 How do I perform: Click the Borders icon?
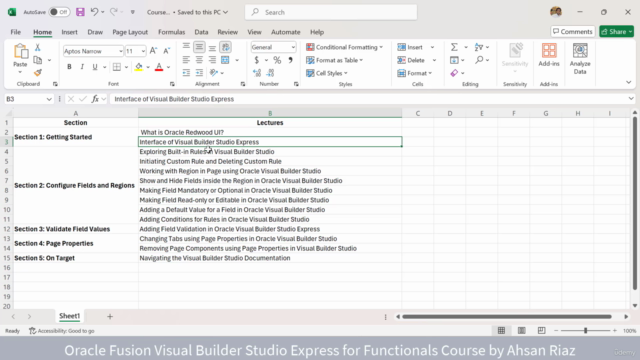point(117,67)
